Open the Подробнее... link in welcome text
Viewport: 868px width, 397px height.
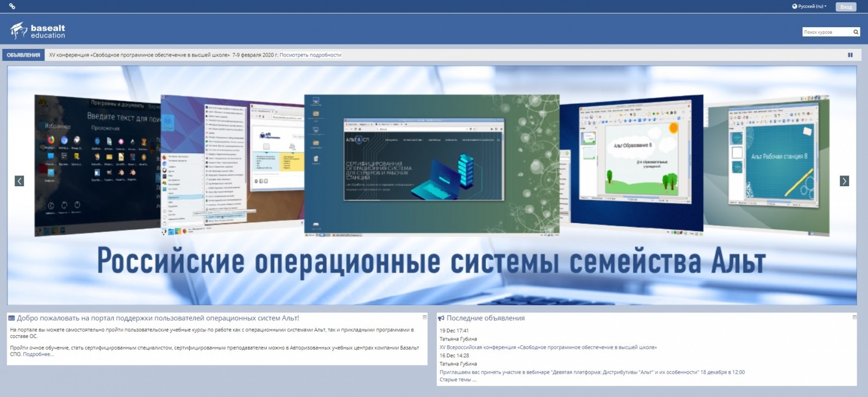tap(38, 354)
